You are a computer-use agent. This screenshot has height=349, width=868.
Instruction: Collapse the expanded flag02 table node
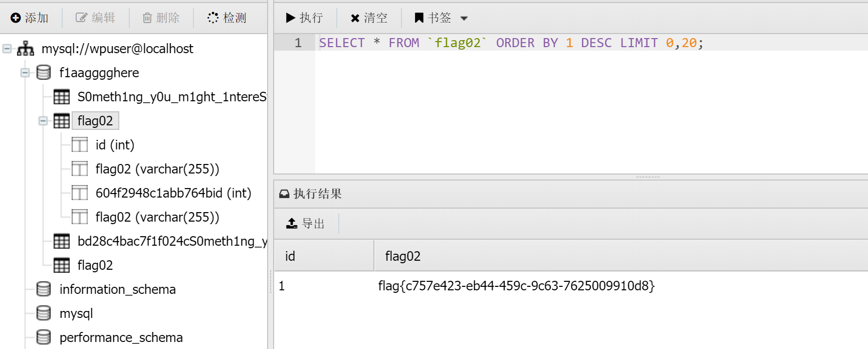tap(43, 121)
